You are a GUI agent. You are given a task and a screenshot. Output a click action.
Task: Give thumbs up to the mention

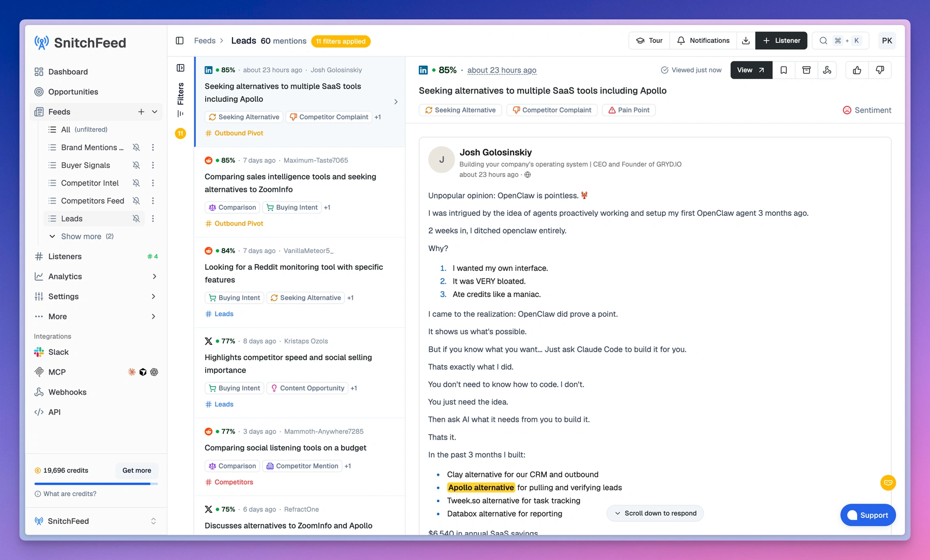pyautogui.click(x=857, y=70)
